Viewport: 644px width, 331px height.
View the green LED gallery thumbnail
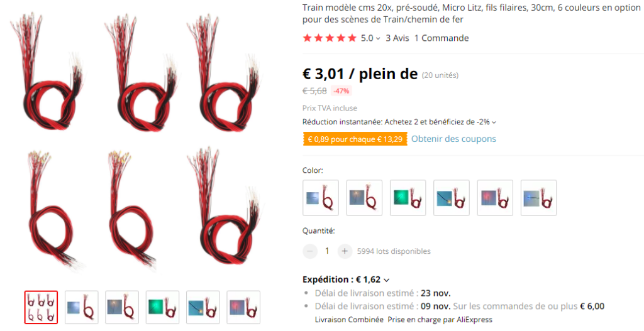coord(162,307)
